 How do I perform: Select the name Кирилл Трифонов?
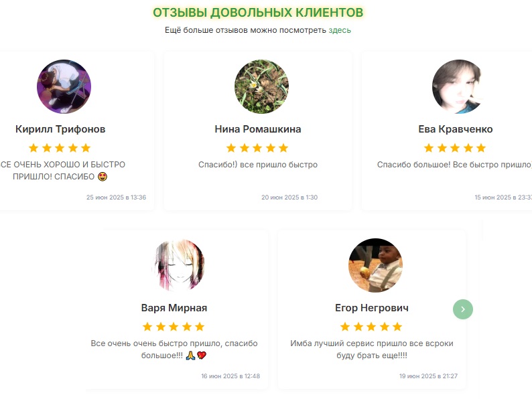(60, 129)
